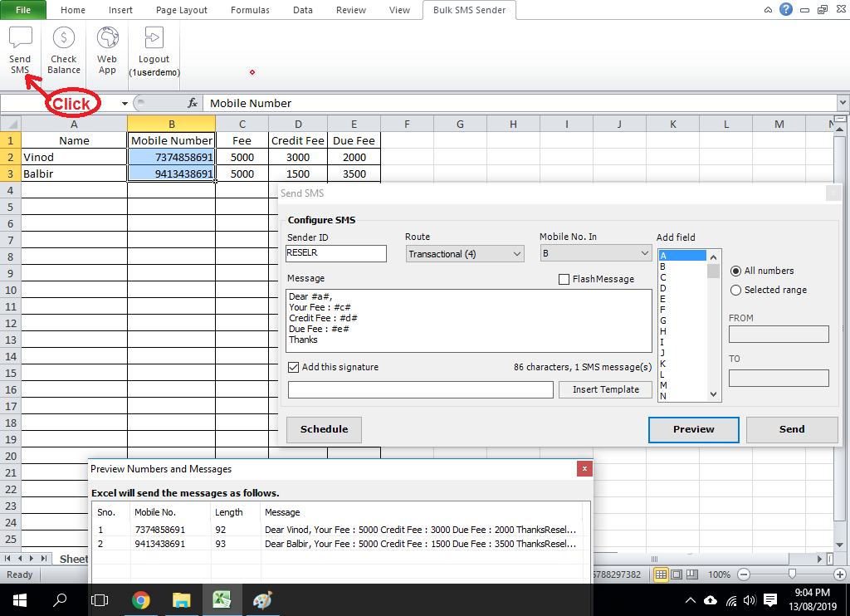Viewport: 850px width, 616px height.
Task: Click the fx insert function icon
Action: pyautogui.click(x=193, y=103)
